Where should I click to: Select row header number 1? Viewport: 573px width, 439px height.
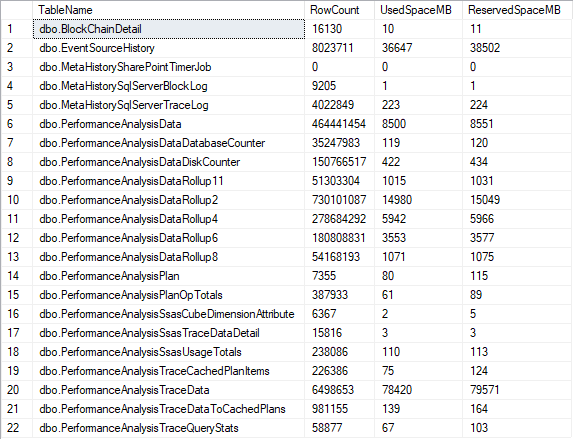(17, 29)
